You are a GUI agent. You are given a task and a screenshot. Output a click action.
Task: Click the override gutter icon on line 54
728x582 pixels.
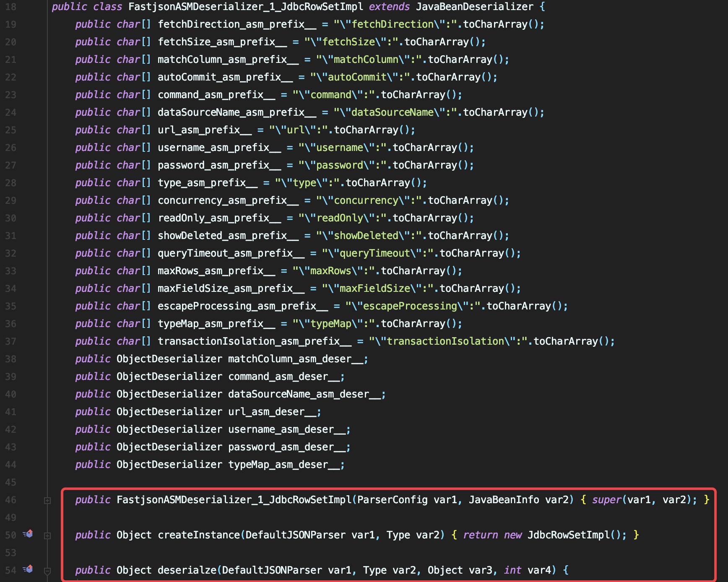[28, 569]
